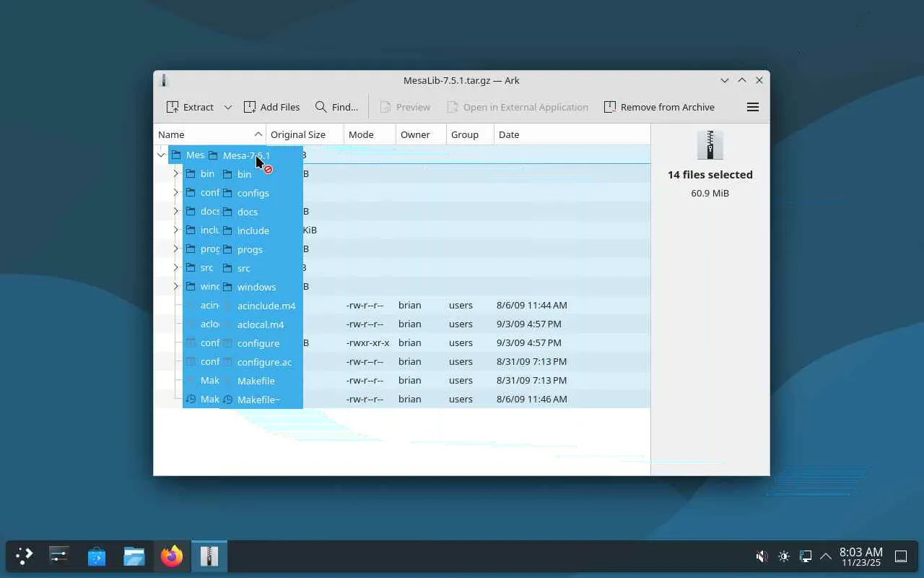Open the audio volume tray icon
924x578 pixels.
762,556
